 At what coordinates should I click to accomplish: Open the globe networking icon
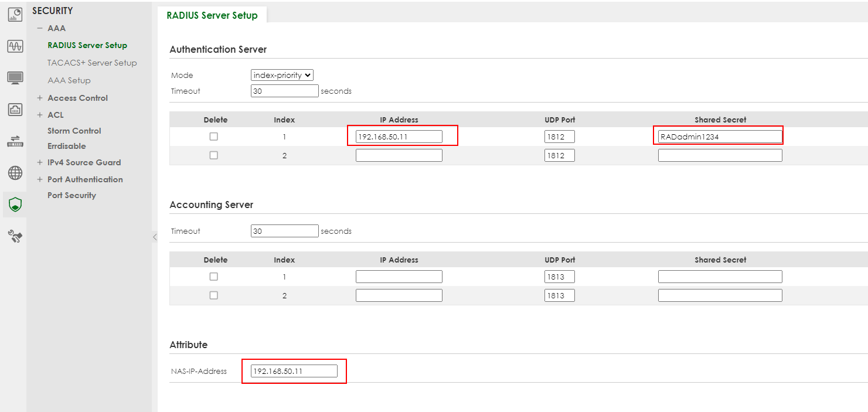coord(15,173)
